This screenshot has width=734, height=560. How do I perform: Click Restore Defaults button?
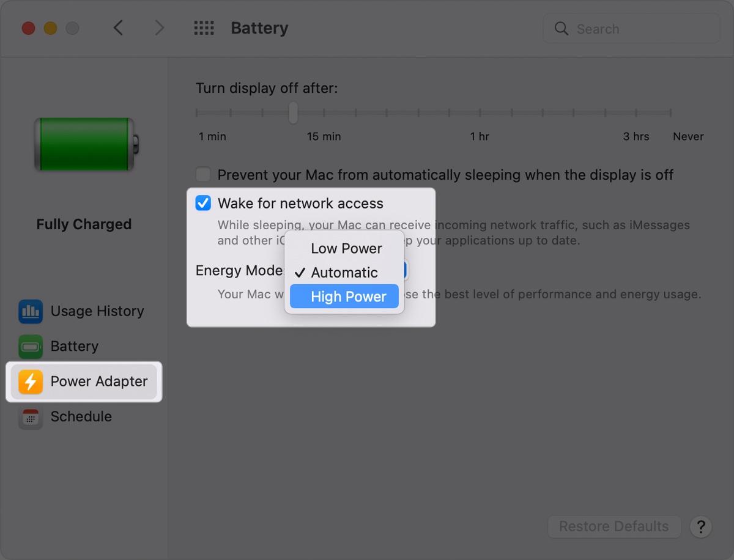[x=614, y=526]
